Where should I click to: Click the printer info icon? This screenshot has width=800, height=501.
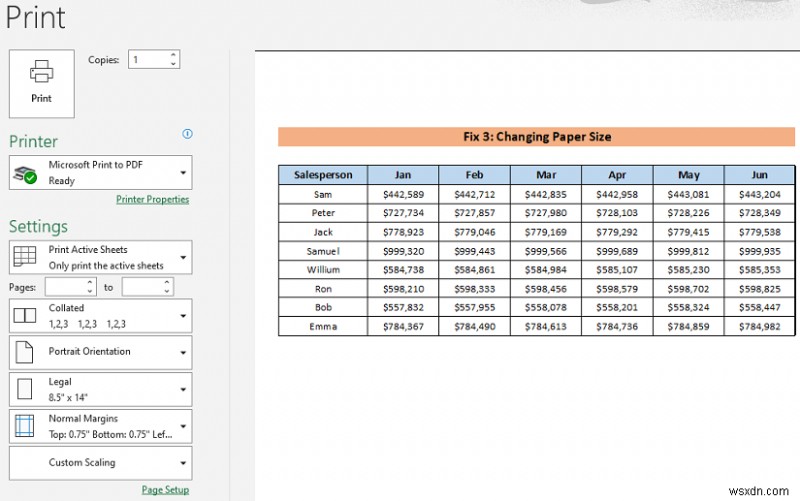[187, 134]
